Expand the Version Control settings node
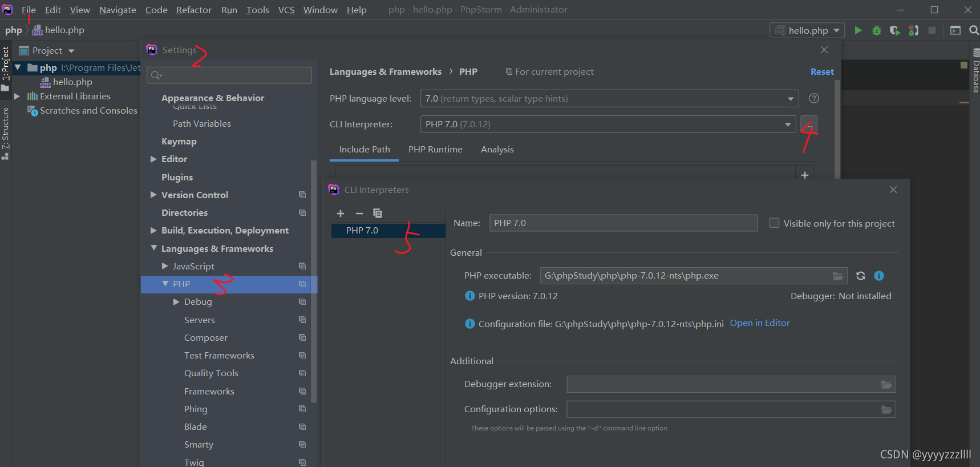980x467 pixels. point(153,195)
